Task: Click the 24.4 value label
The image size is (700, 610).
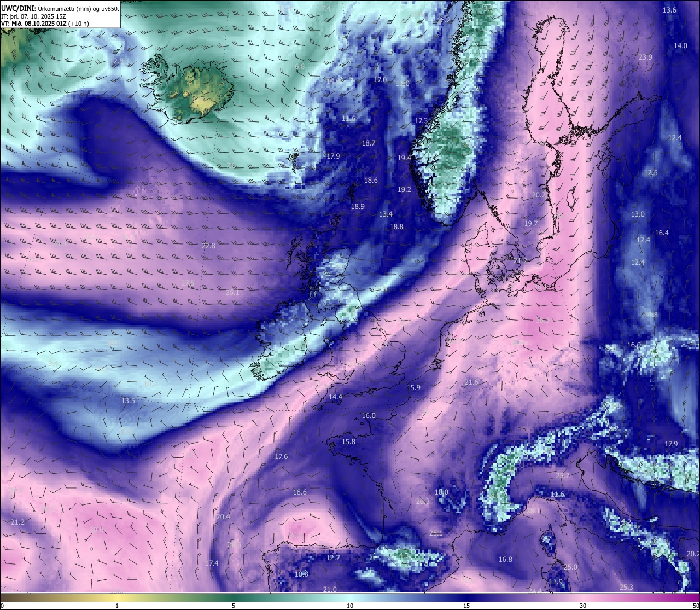Action: click(535, 591)
